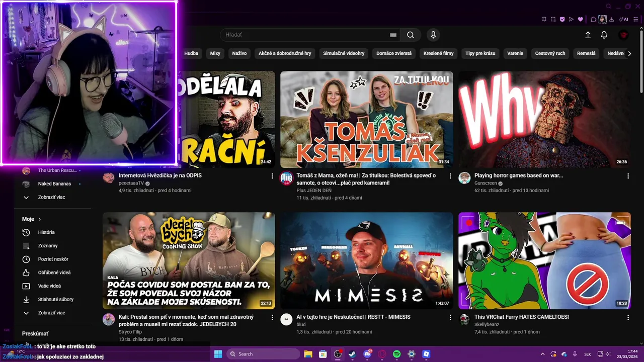
Task: Open more options for AI v tejto hre video
Action: 450,317
